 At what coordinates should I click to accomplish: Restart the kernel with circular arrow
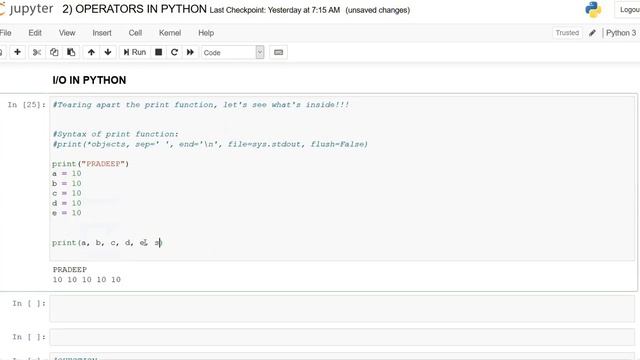point(174,52)
